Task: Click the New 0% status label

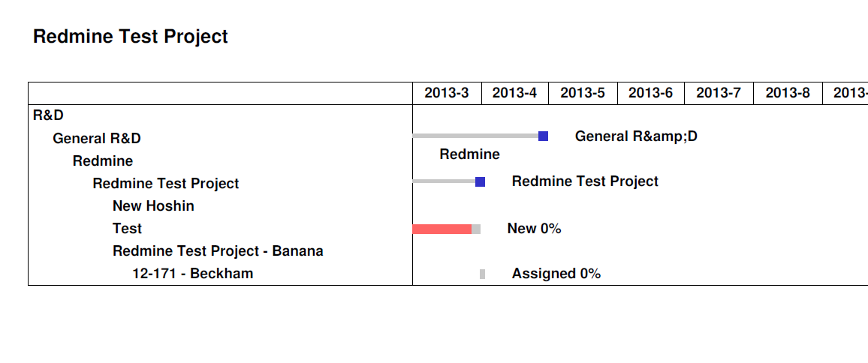Action: (534, 228)
